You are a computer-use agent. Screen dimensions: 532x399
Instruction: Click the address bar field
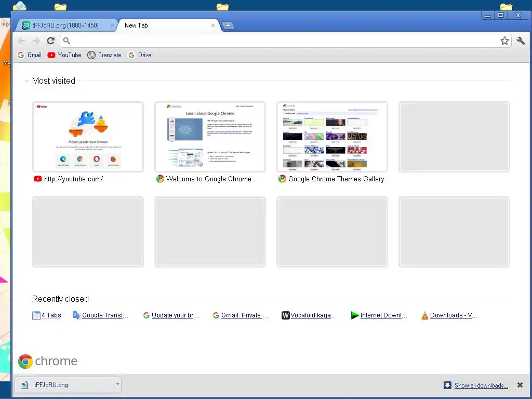285,41
